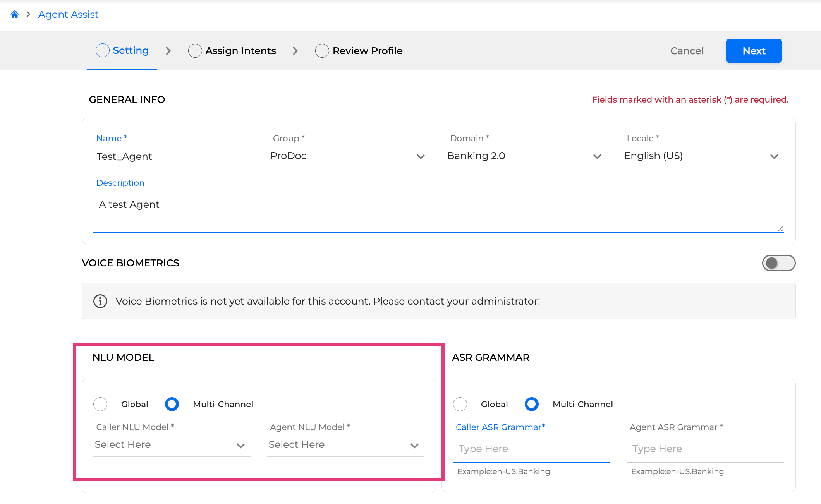Click the Assign Intents step circle icon
Viewport: 821px width, 504px height.
(x=195, y=51)
